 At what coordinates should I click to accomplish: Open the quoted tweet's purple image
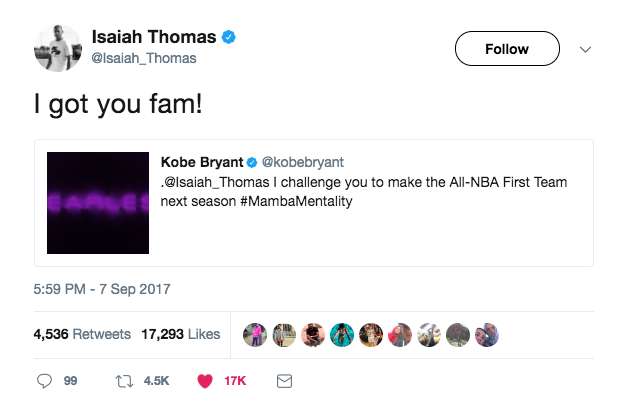pos(98,202)
